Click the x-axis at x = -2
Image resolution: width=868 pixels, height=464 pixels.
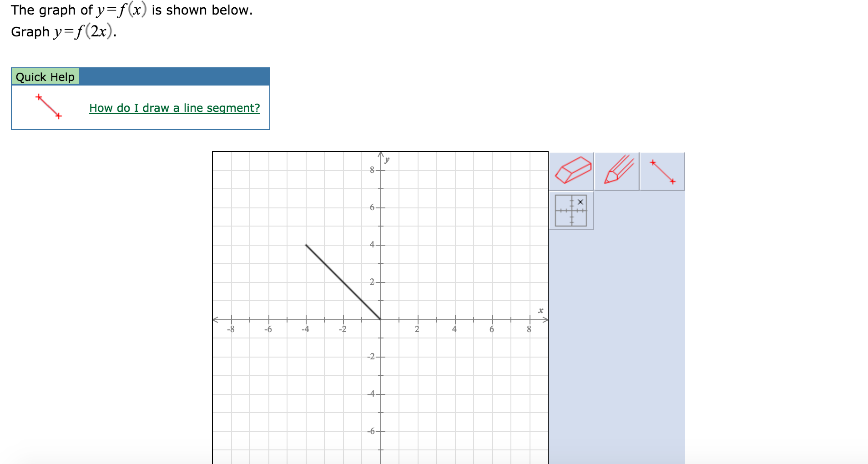point(343,319)
